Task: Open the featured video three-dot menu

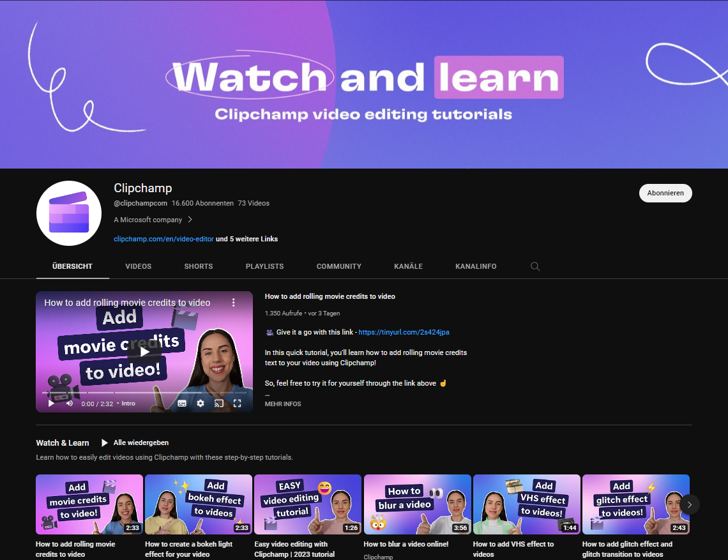Action: pos(234,303)
